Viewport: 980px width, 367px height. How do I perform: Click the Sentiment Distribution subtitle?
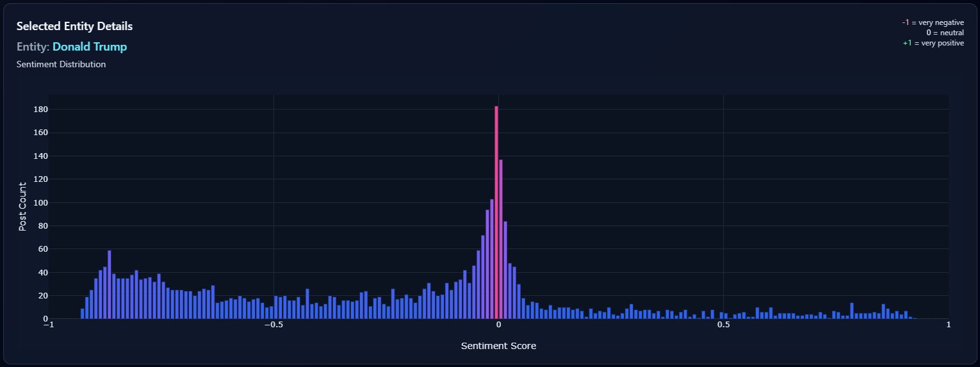pyautogui.click(x=61, y=64)
